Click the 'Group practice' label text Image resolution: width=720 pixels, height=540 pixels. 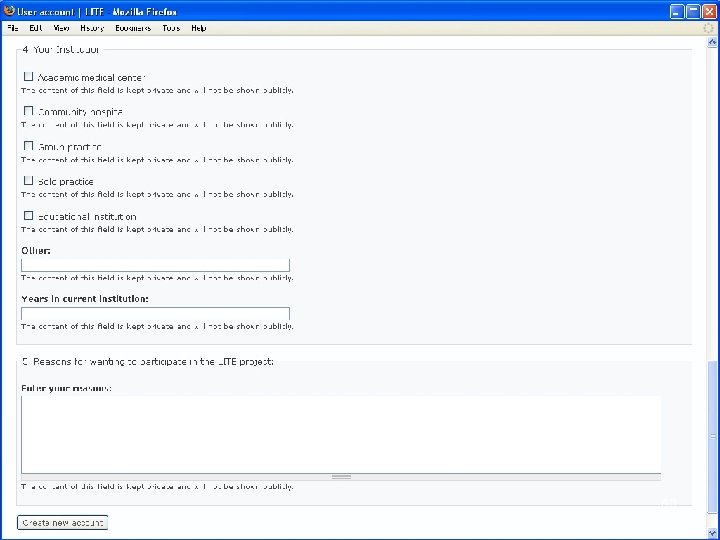[x=70, y=147]
